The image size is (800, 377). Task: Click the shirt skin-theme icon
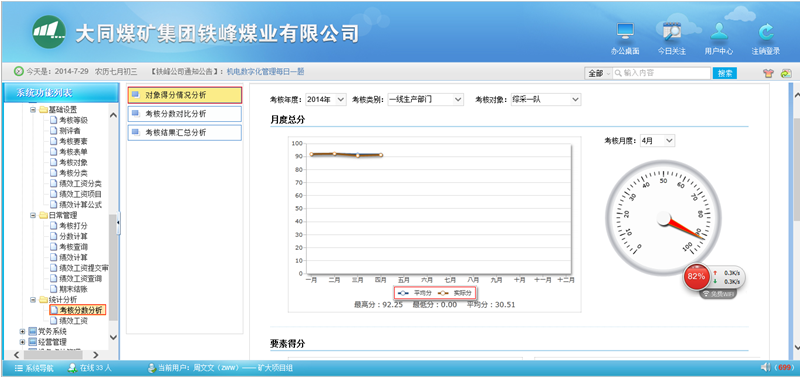pos(769,73)
